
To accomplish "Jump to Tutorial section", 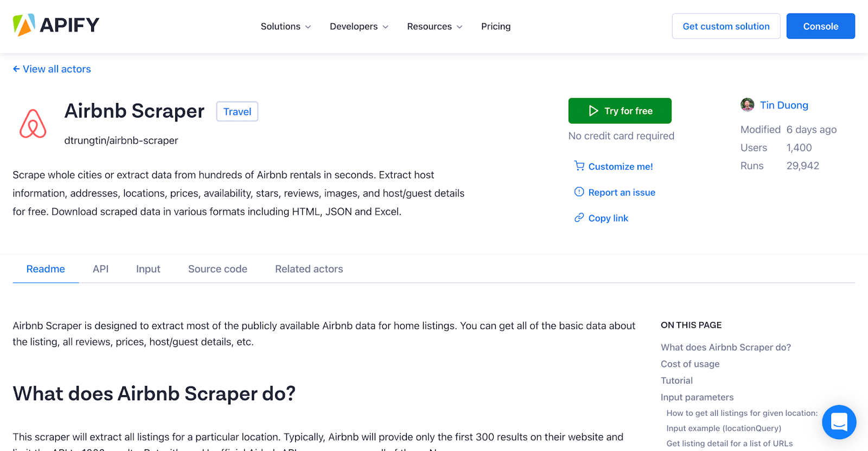I will (676, 381).
